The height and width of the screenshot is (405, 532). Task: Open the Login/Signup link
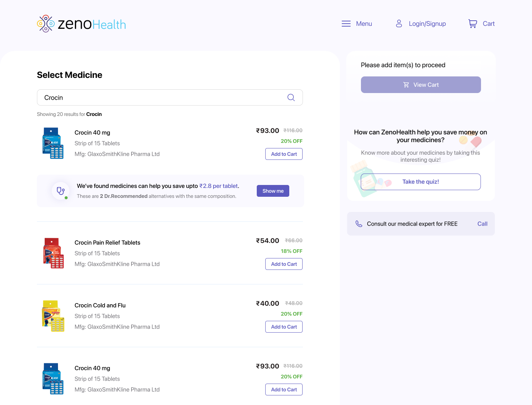427,24
